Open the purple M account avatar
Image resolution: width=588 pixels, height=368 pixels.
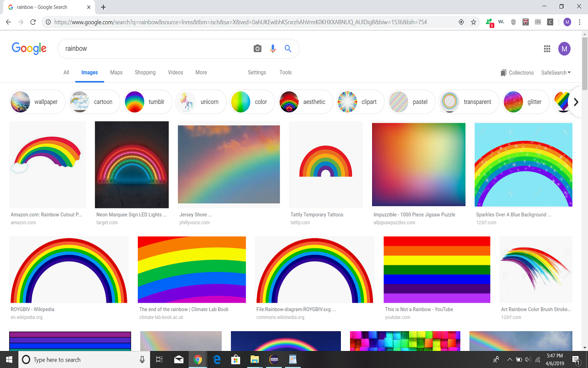click(564, 49)
